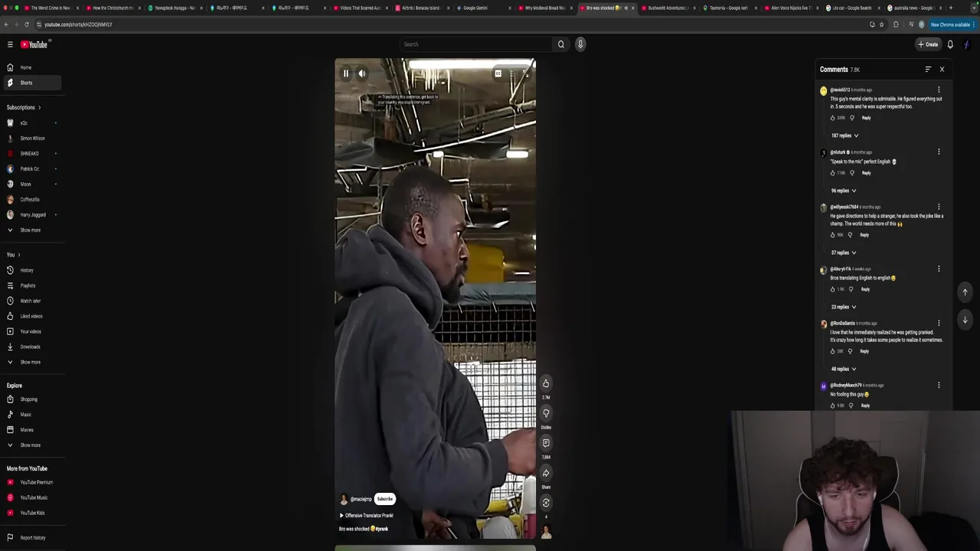Screen dimensions: 980x551
Task: Reply to the 'mental clarity is admirable' comment
Action: 866,118
